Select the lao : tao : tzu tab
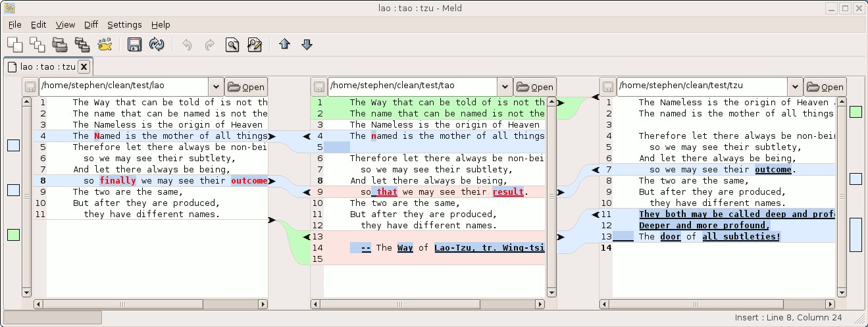Image resolution: width=868 pixels, height=327 pixels. [48, 66]
